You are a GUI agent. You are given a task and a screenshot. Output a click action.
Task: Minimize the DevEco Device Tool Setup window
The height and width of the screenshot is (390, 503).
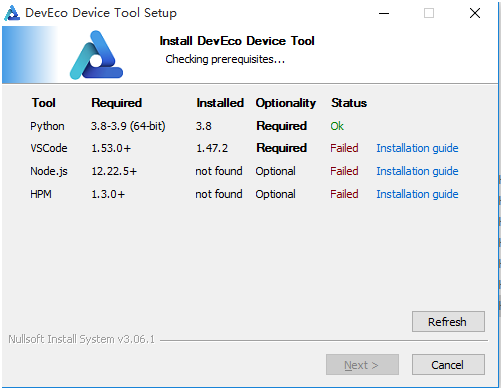tap(384, 13)
